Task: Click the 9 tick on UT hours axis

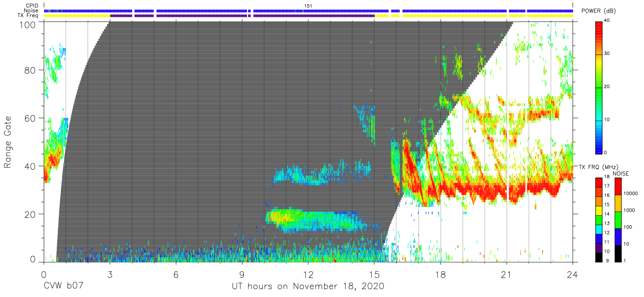Action: [x=242, y=274]
